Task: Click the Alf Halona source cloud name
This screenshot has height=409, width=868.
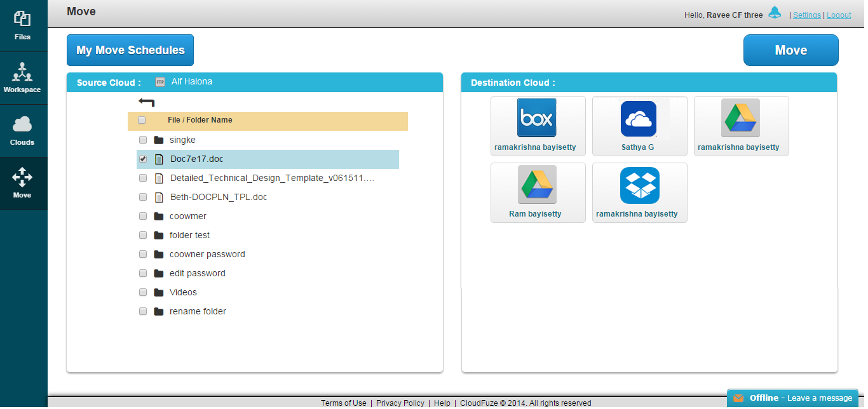Action: 192,82
